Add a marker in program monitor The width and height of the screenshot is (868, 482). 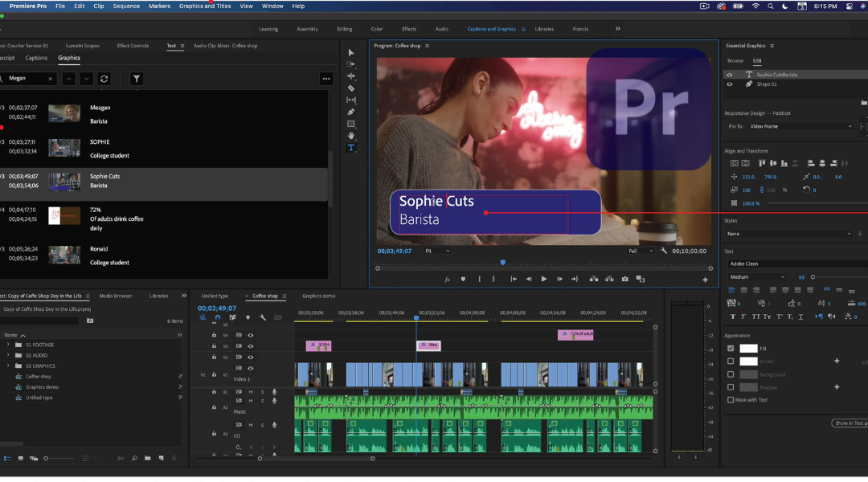pos(464,280)
